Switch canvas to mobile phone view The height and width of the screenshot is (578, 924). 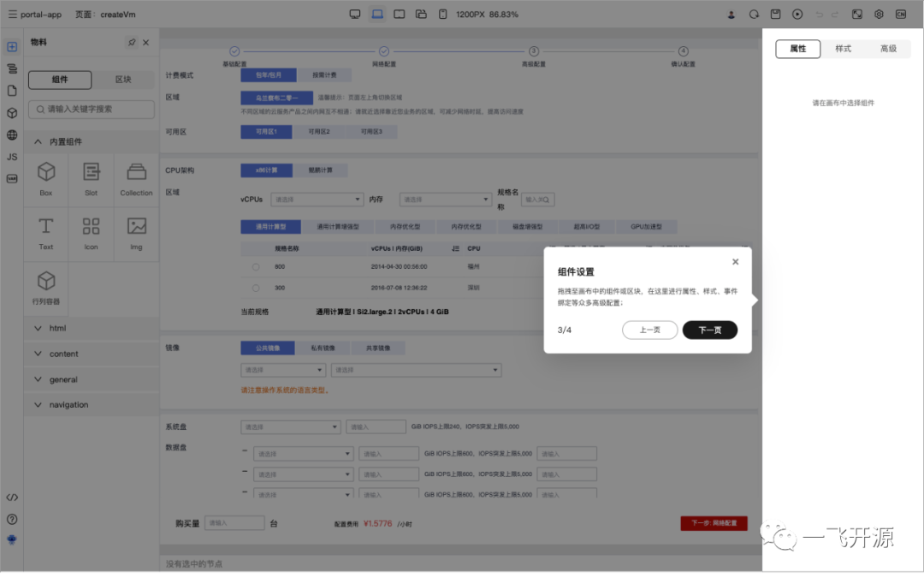click(442, 15)
